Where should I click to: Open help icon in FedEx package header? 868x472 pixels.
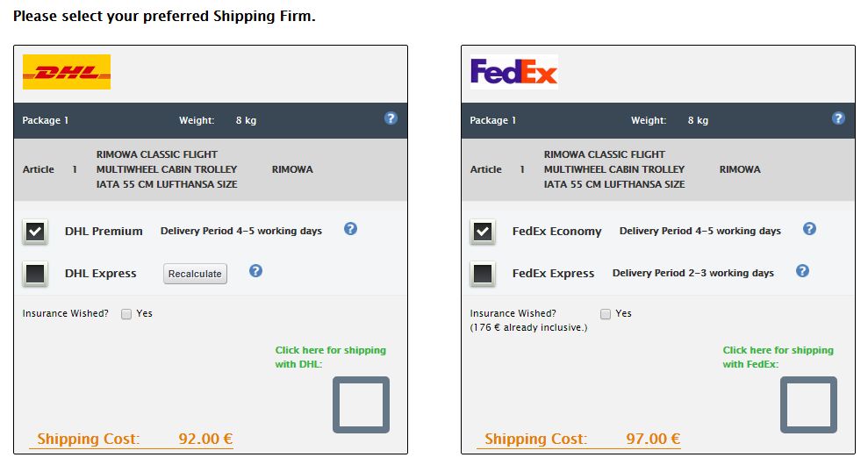pos(838,118)
